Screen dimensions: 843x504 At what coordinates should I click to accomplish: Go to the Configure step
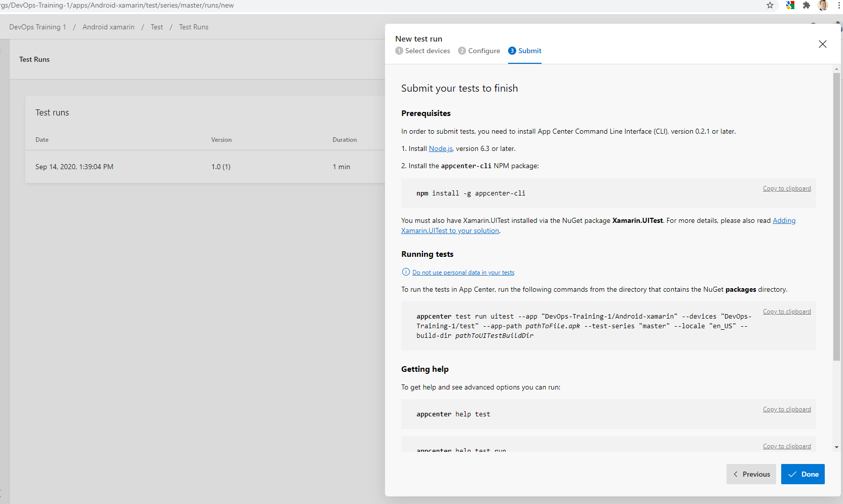click(x=479, y=51)
